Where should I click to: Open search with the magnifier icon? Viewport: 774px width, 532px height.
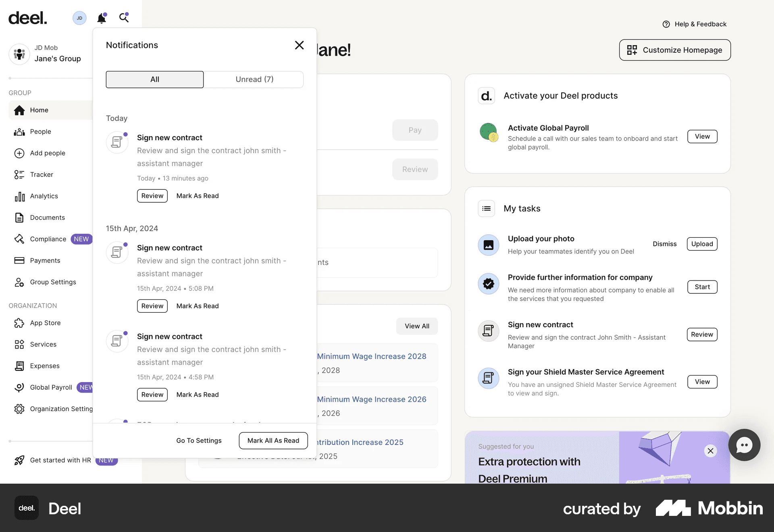pos(124,17)
